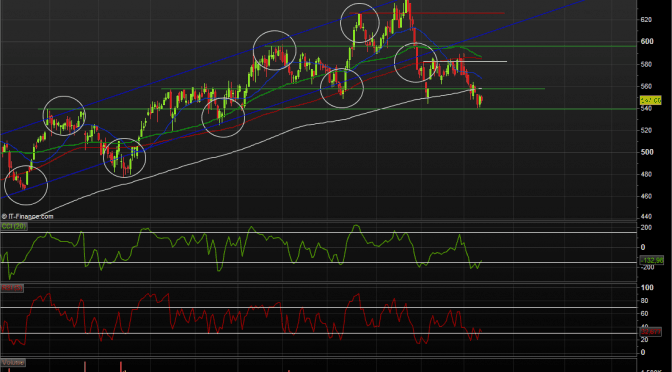Image resolution: width=672 pixels, height=372 pixels.
Task: Click the 200 label on CCI scale
Action: pyautogui.click(x=646, y=228)
